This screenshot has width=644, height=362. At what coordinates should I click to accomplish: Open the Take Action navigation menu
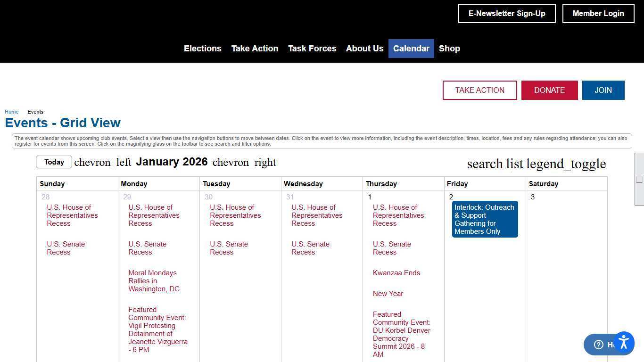(x=255, y=49)
